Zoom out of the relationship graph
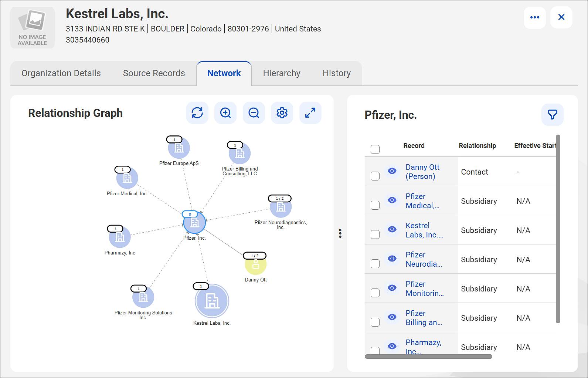588x378 pixels. (x=254, y=113)
